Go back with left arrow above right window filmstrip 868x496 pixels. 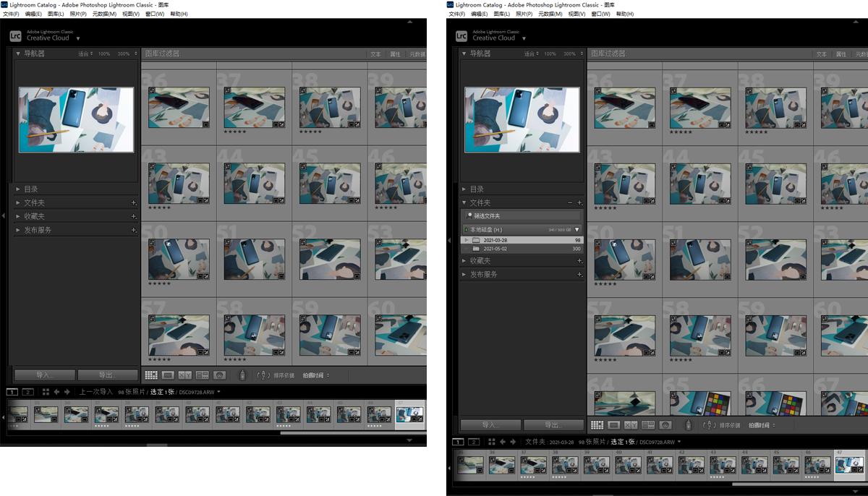pyautogui.click(x=502, y=442)
